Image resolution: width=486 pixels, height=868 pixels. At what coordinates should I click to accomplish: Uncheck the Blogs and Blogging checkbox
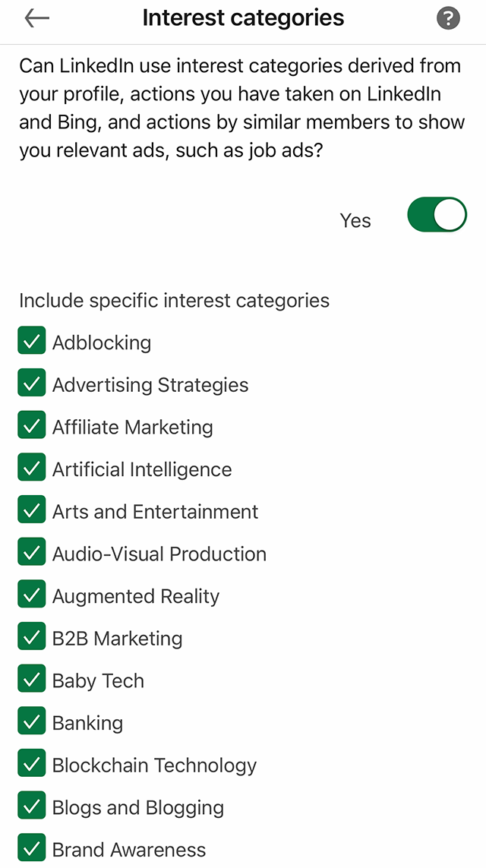click(32, 805)
